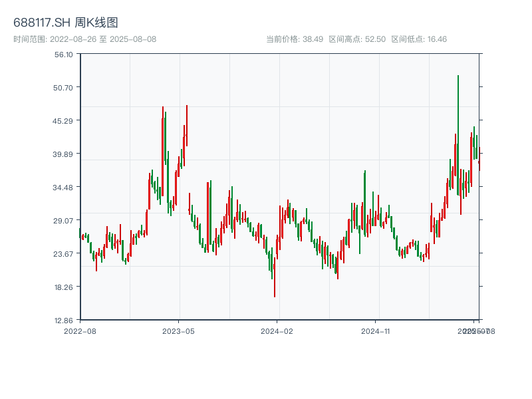Click y-axis label 50.70
Screen dimensions: 532x399
click(x=63, y=88)
